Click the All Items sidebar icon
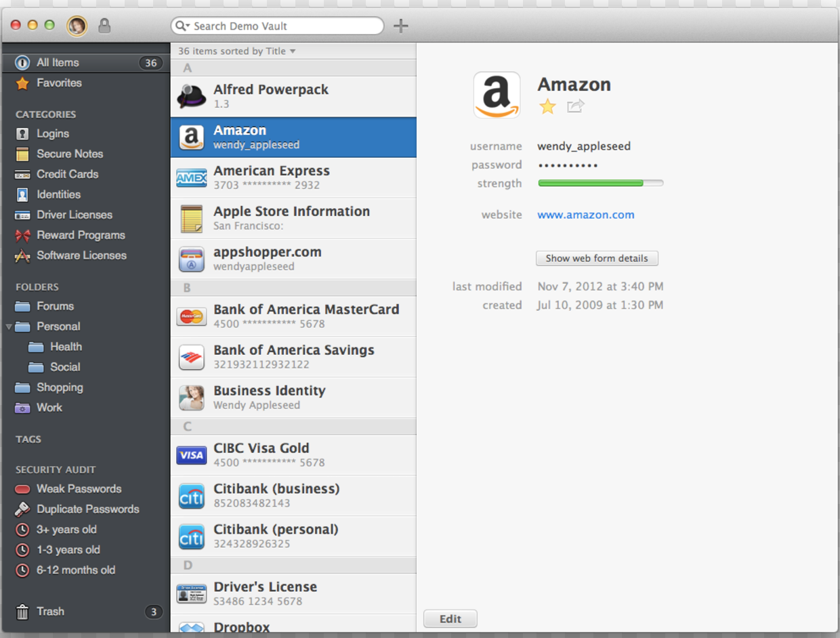 22,63
